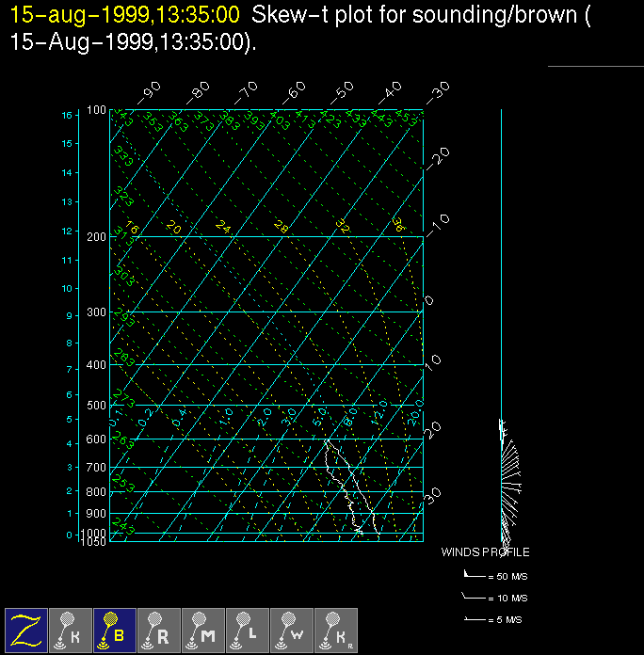Click the 'Skew-t plot for sounding/brown' title text
Screen dimensions: 644x655
[414, 16]
